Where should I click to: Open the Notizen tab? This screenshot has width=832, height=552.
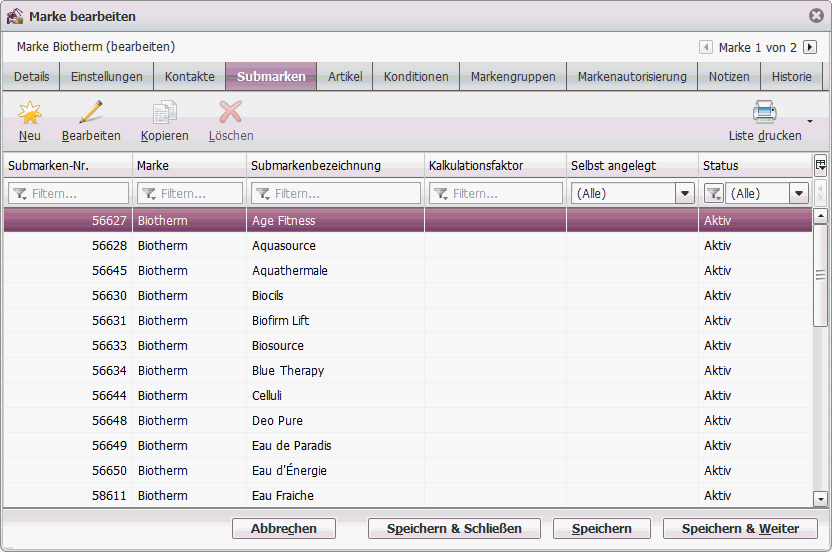(729, 77)
